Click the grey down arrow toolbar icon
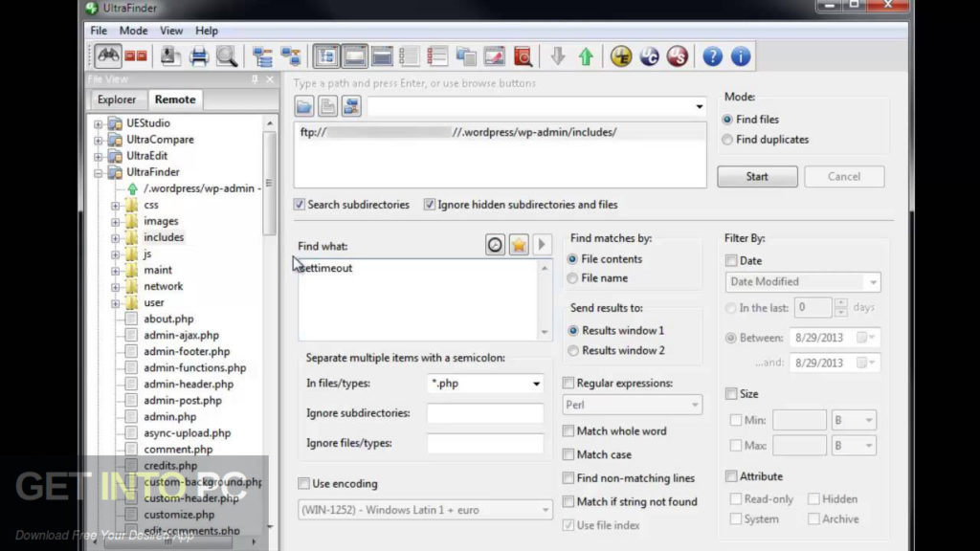Viewport: 980px width, 551px height. pyautogui.click(x=558, y=56)
